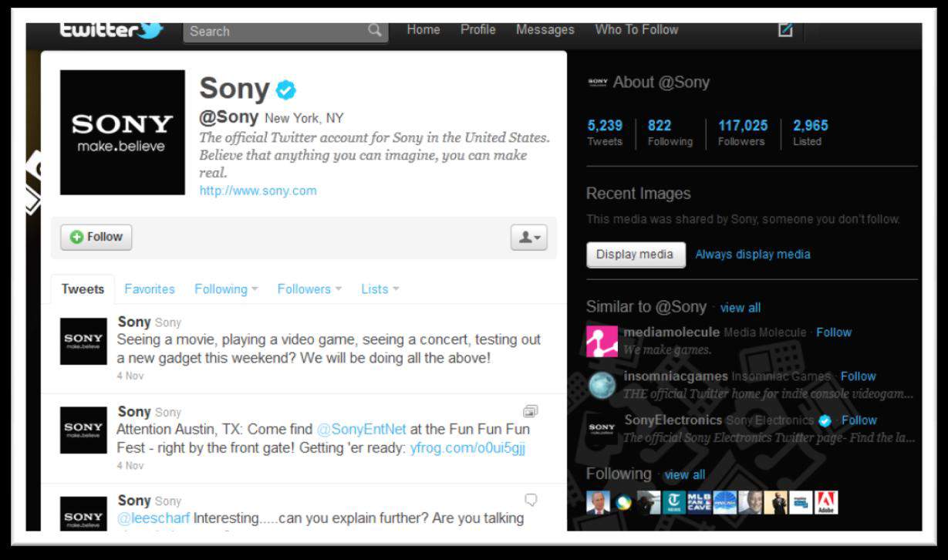The width and height of the screenshot is (948, 560).
Task: Click Sony avatar on @leescharf reply tweet
Action: pyautogui.click(x=83, y=514)
